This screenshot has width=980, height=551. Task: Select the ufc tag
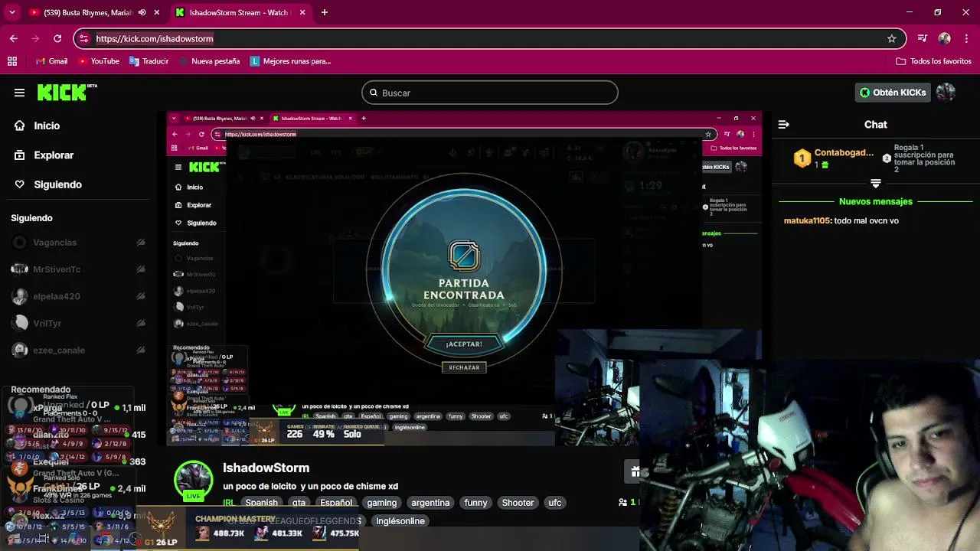click(x=555, y=503)
